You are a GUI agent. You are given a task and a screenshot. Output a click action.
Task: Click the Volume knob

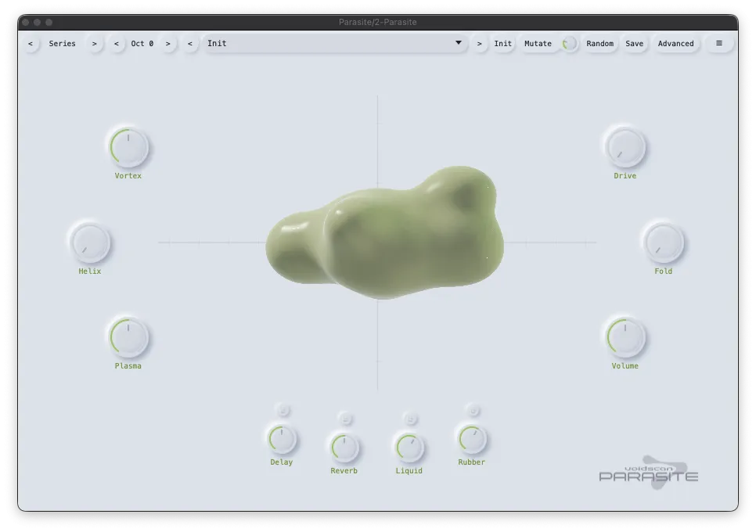click(625, 337)
